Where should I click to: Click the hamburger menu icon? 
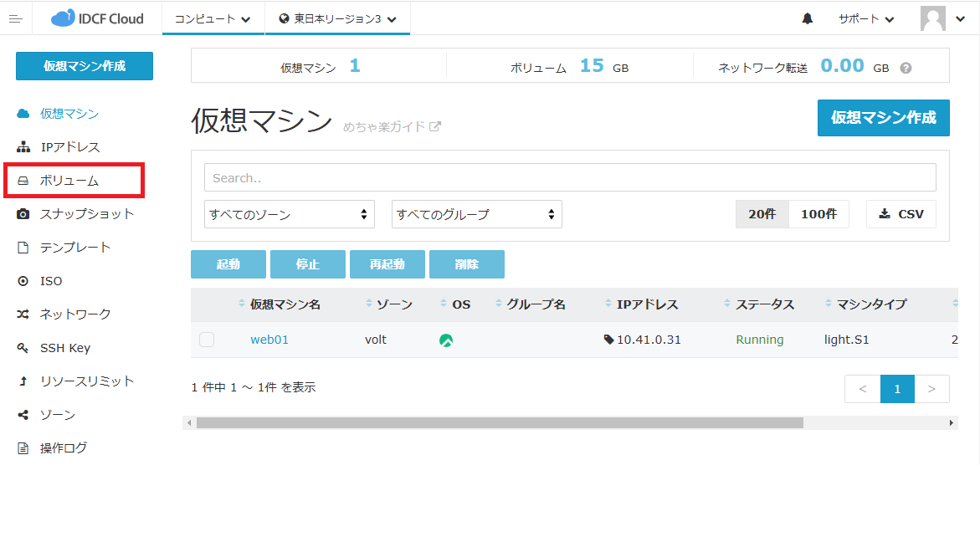coord(15,18)
